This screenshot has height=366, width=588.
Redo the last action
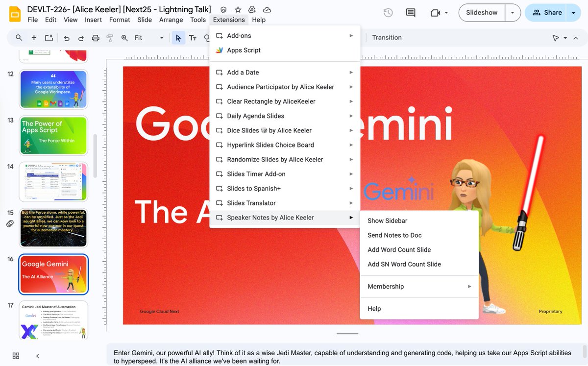tap(81, 38)
